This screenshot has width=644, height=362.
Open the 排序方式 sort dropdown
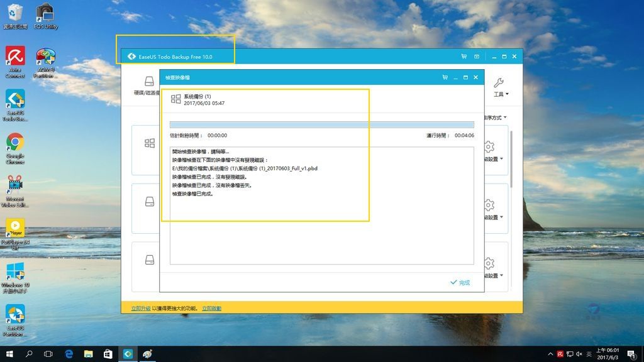coord(496,118)
